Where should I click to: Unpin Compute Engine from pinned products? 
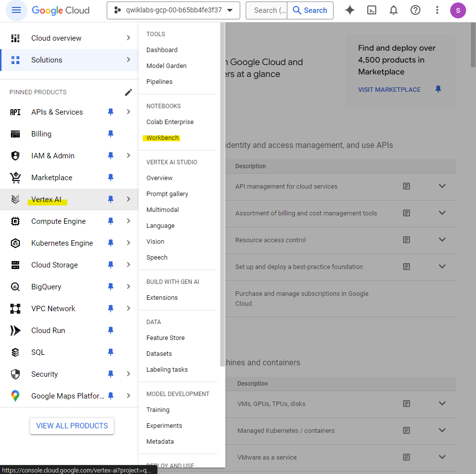111,221
